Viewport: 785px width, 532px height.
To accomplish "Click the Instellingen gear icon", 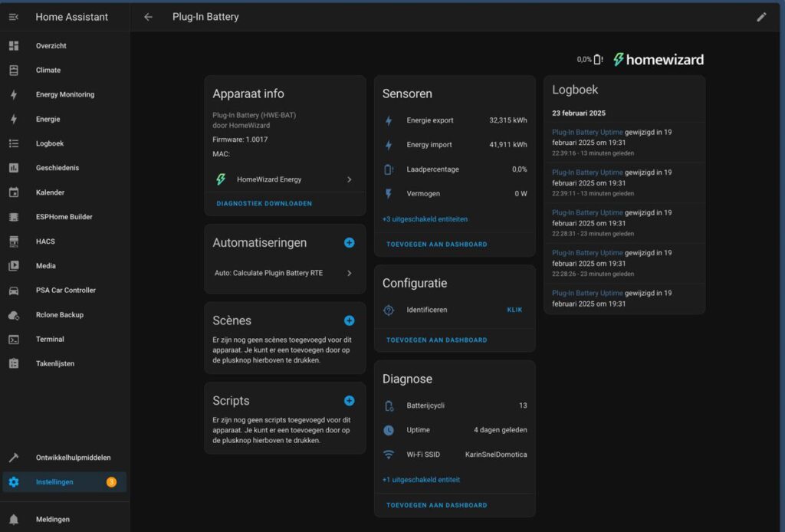I will [x=14, y=482].
